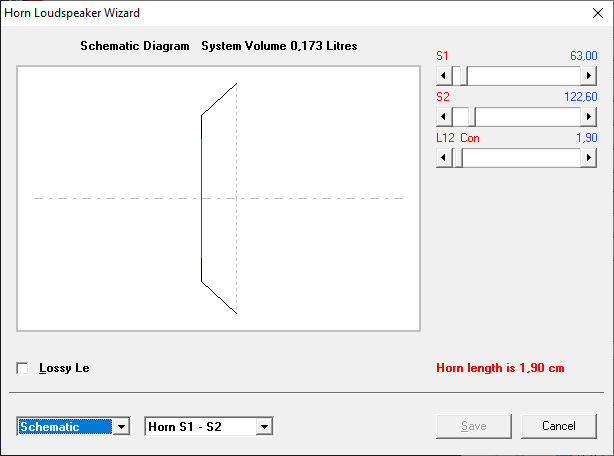Expand the Horn S1 - S2 dropdown
This screenshot has width=614, height=456.
coord(265,427)
